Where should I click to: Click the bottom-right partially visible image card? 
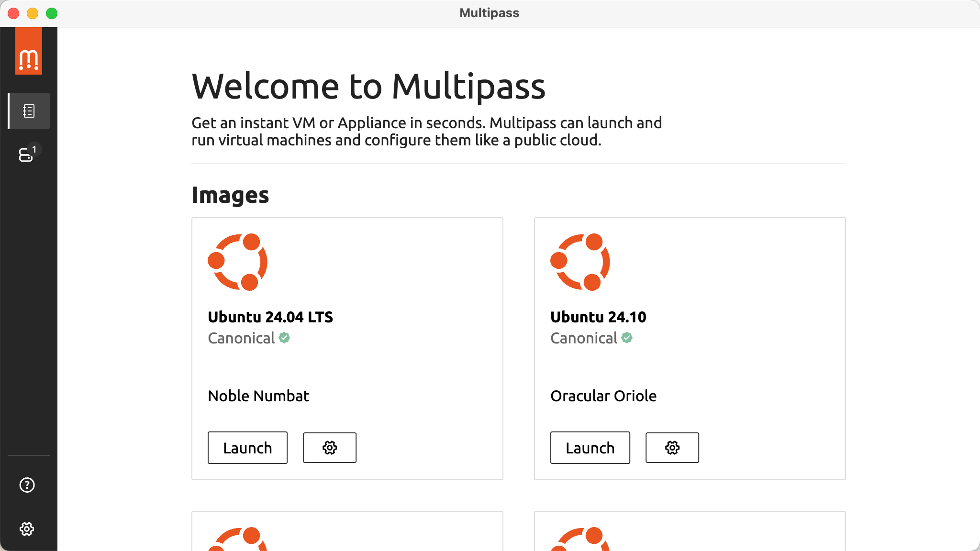(690, 531)
